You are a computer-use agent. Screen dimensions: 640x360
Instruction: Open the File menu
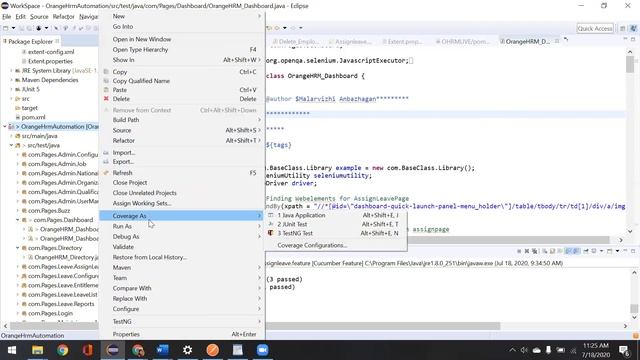(x=7, y=17)
